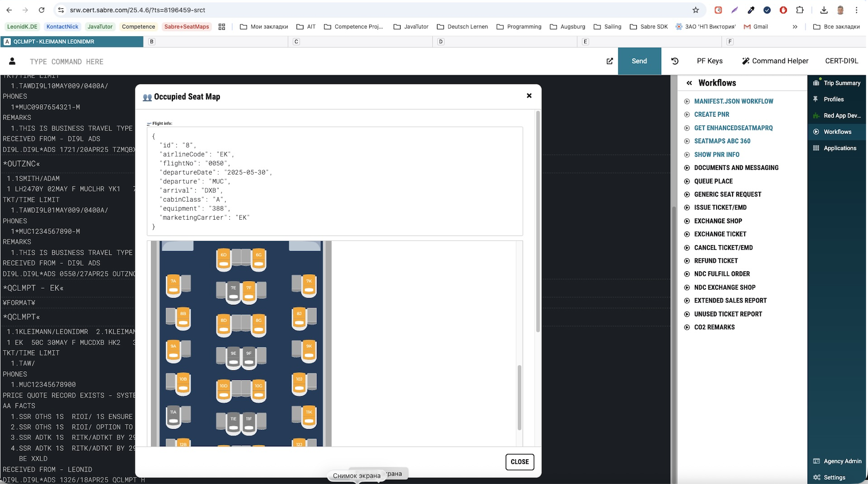Select seat 8J on the seat map
Viewport: 868px width, 484px height.
pyautogui.click(x=299, y=318)
